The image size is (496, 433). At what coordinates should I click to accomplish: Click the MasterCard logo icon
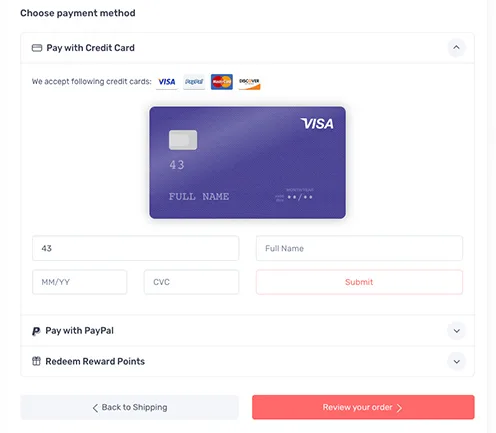222,82
